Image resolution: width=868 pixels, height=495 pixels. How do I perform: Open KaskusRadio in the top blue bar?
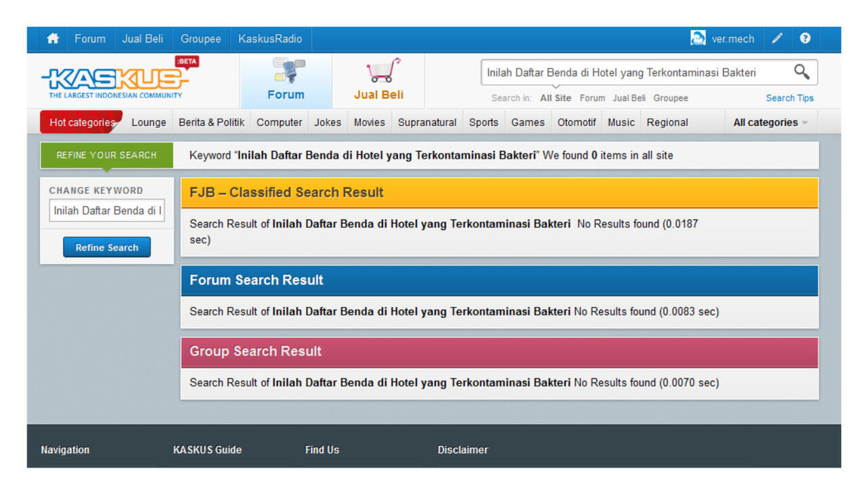click(270, 39)
